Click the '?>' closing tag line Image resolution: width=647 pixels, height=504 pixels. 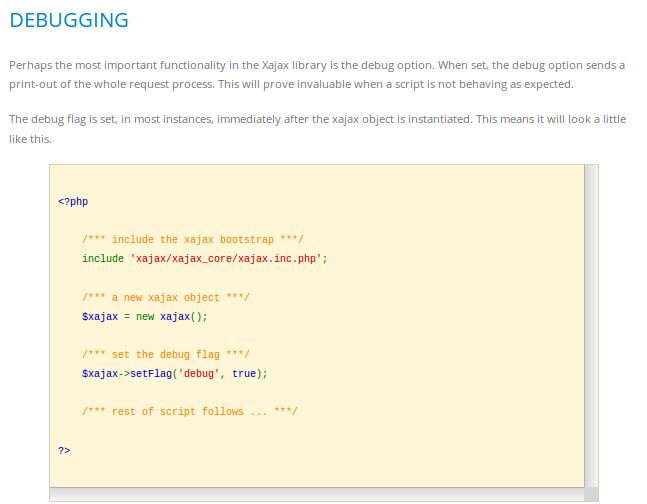(x=64, y=450)
